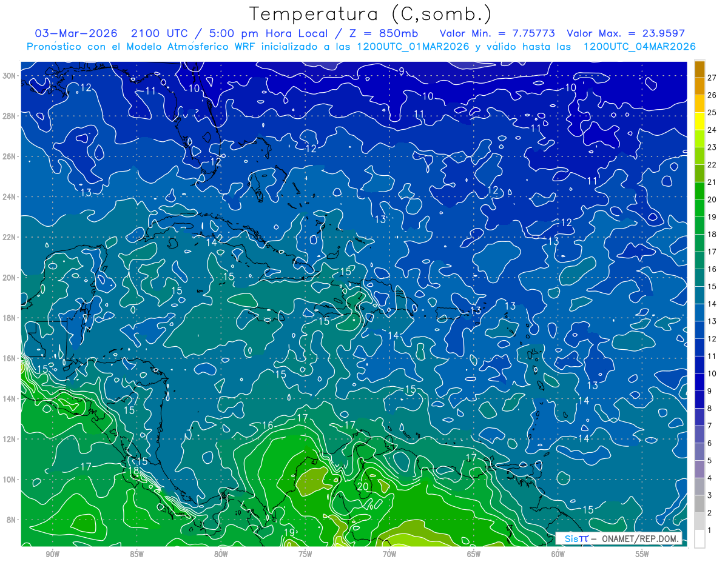Click the deep blue legend swatch between 9 and 10
This screenshot has width=728, height=562.
pyautogui.click(x=699, y=383)
